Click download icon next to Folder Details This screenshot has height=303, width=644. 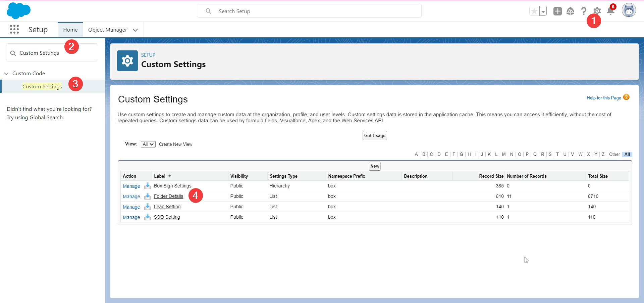coord(147,196)
